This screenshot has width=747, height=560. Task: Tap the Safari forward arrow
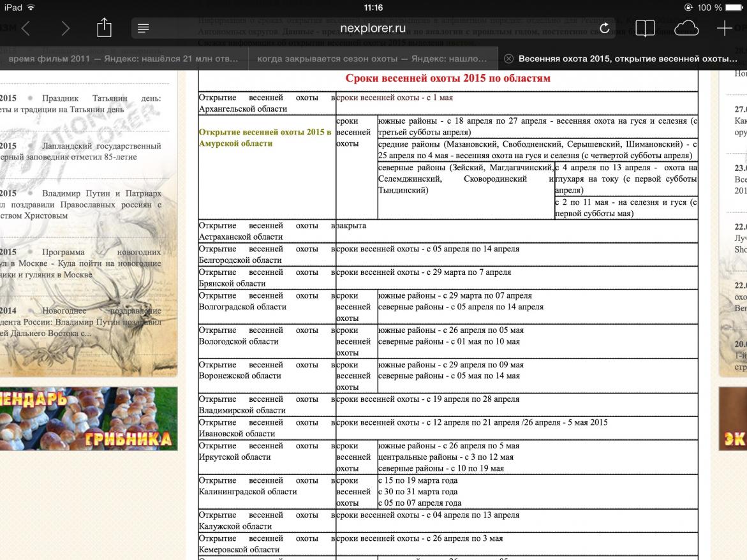click(65, 29)
